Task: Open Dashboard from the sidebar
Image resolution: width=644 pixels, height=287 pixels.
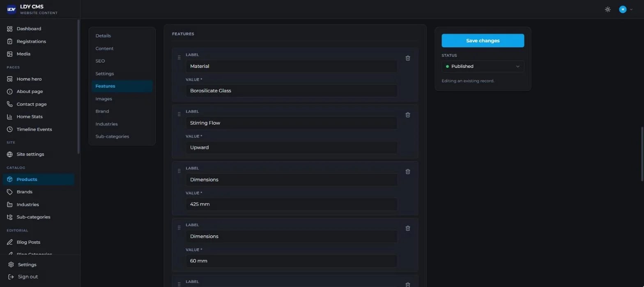Action: pyautogui.click(x=39, y=29)
